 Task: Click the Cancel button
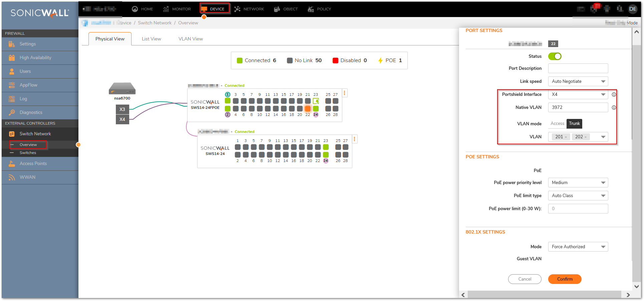click(524, 279)
